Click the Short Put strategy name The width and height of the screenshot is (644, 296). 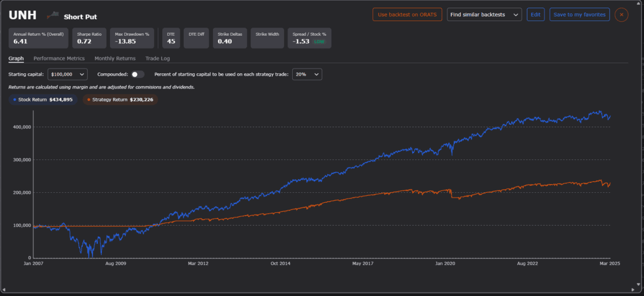pos(81,17)
